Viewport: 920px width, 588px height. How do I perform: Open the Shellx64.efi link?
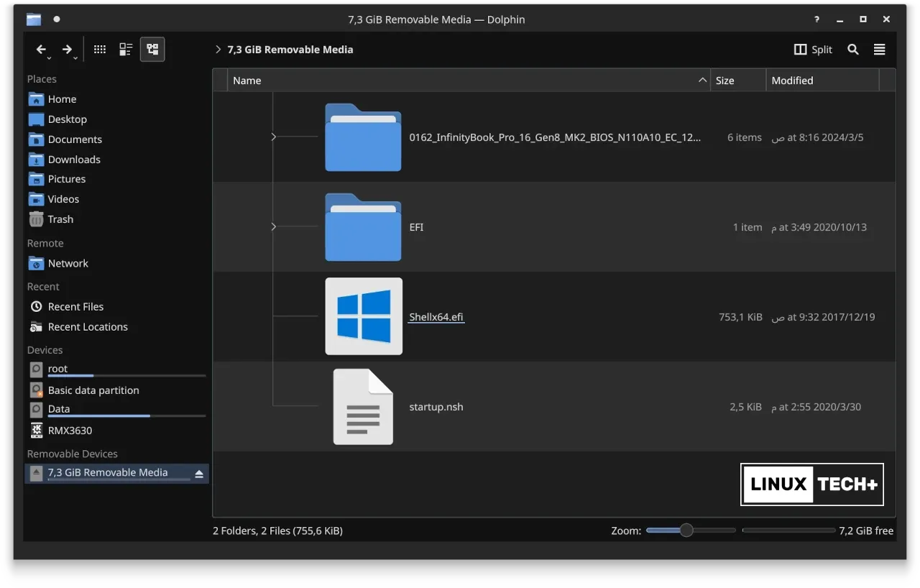[436, 316]
